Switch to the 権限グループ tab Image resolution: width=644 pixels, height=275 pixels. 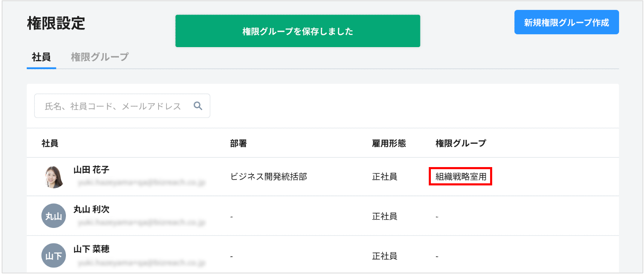100,57
